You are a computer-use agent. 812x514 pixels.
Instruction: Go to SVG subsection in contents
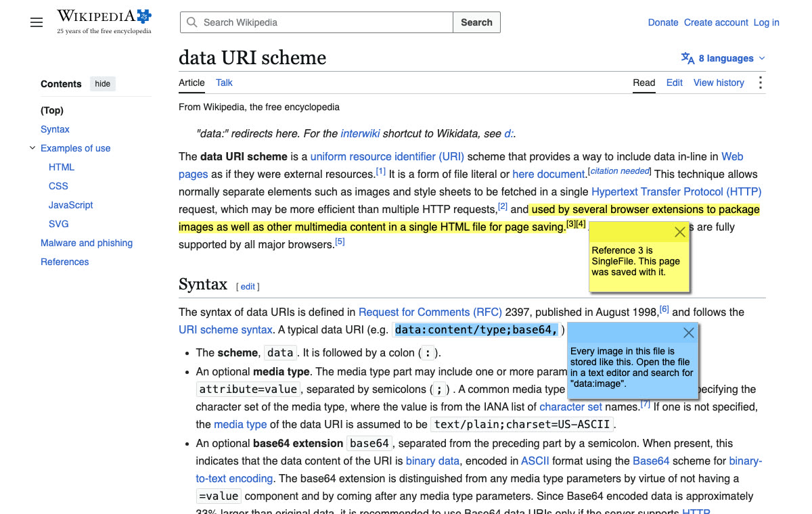click(58, 224)
